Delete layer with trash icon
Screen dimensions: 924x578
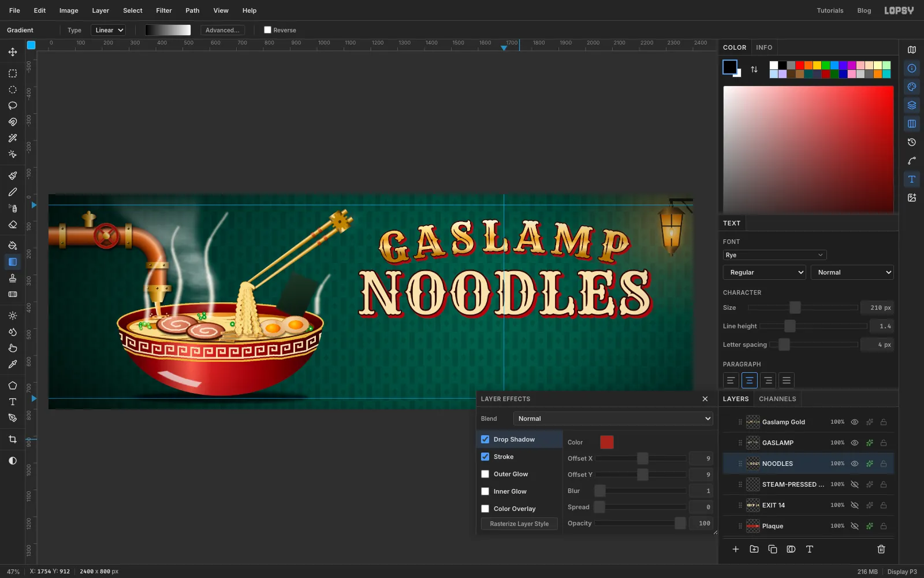click(881, 549)
